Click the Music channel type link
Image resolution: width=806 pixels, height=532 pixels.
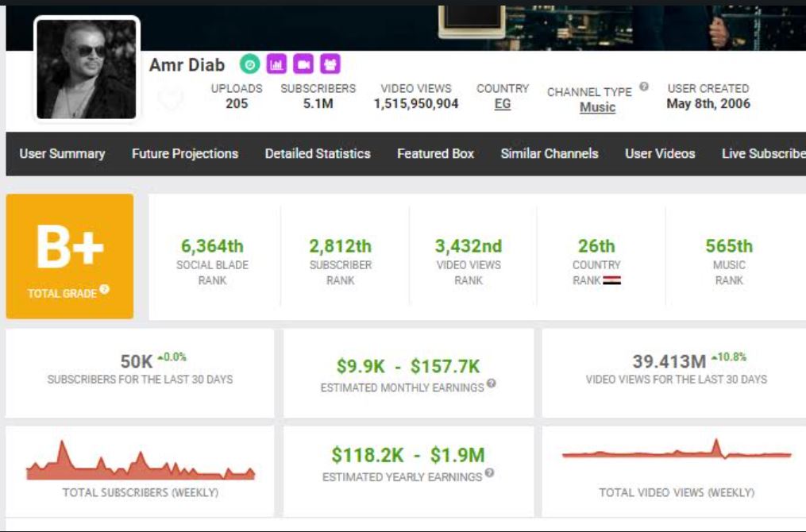pos(597,107)
